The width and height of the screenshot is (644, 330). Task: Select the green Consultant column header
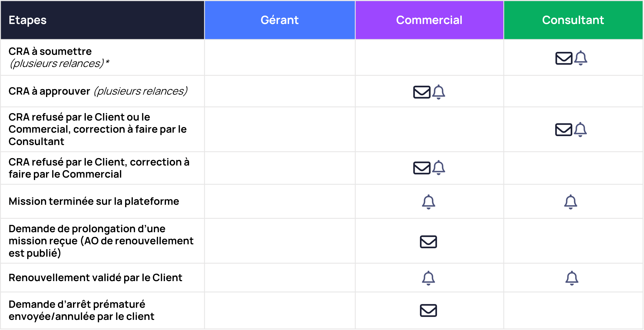click(x=573, y=20)
